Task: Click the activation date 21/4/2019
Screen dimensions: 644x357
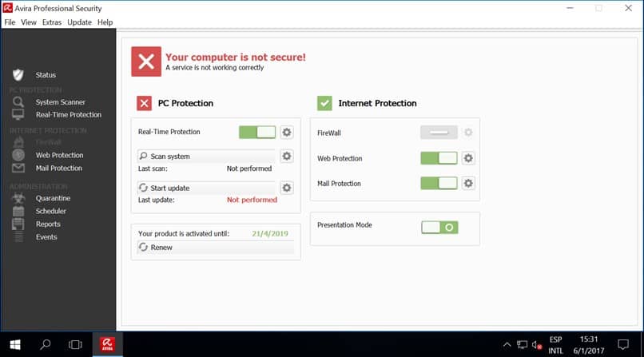Action: click(x=270, y=233)
